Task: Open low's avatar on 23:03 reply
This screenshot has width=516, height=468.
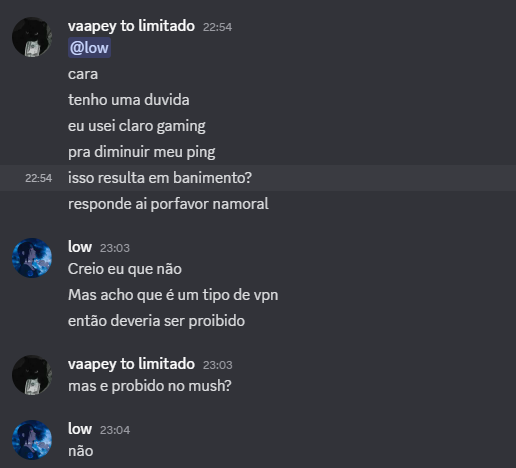Action: coord(32,258)
